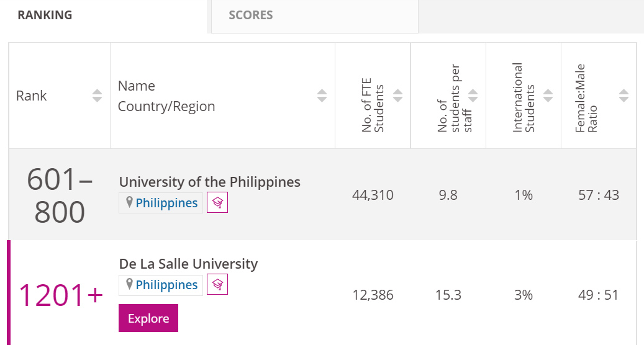Open the Explore button for De La Salle University

click(148, 318)
